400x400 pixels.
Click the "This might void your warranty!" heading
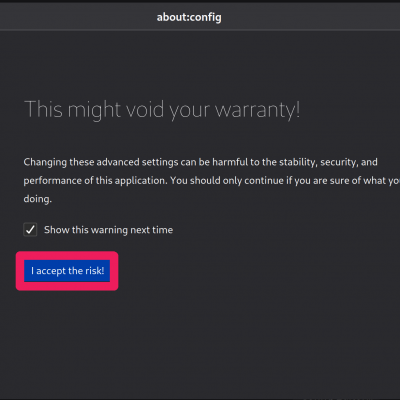pyautogui.click(x=162, y=110)
